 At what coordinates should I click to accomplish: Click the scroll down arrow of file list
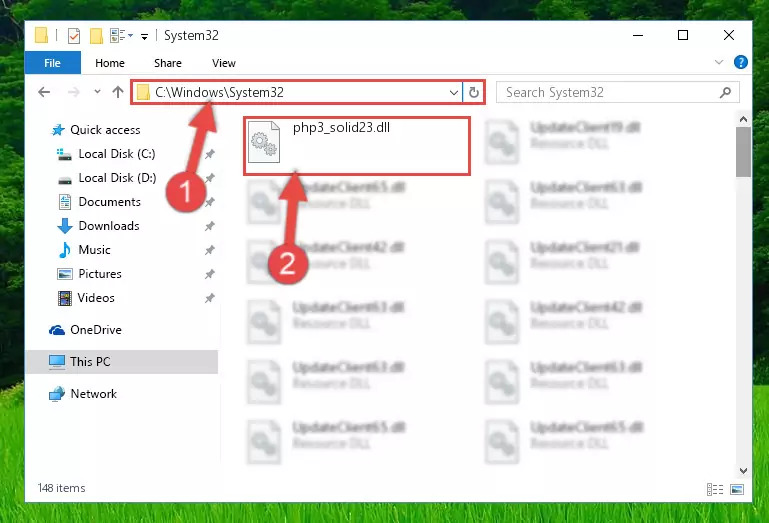(x=743, y=471)
